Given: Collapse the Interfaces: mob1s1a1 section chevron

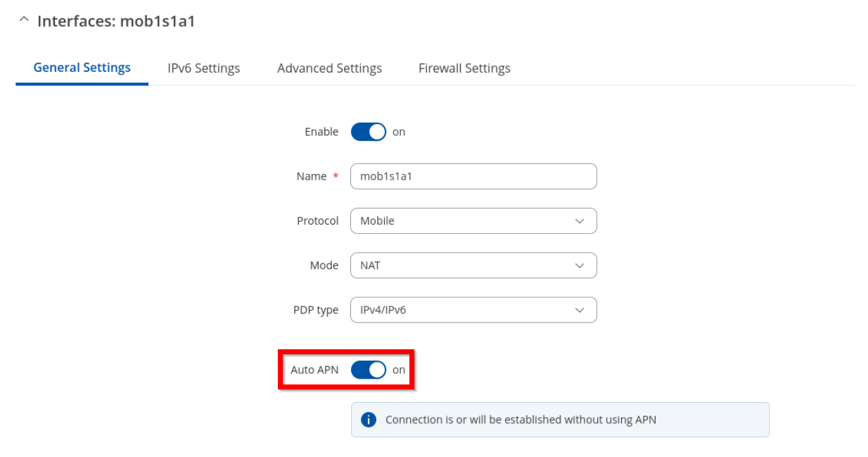Looking at the screenshot, I should coord(25,21).
